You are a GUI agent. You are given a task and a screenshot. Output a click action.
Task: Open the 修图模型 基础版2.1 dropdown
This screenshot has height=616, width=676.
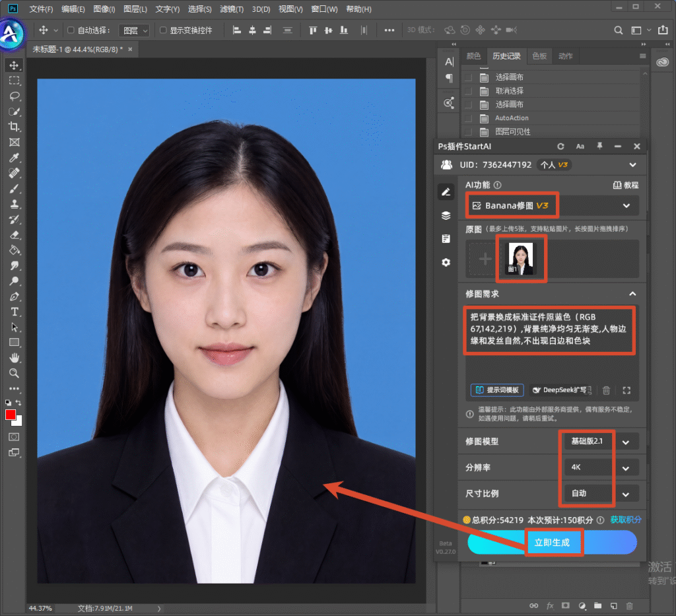tap(602, 442)
